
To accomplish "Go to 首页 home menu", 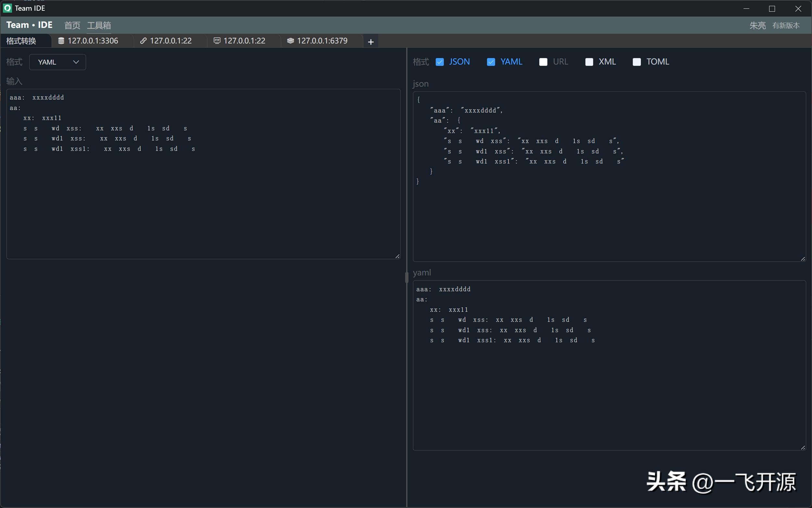I will pos(72,26).
